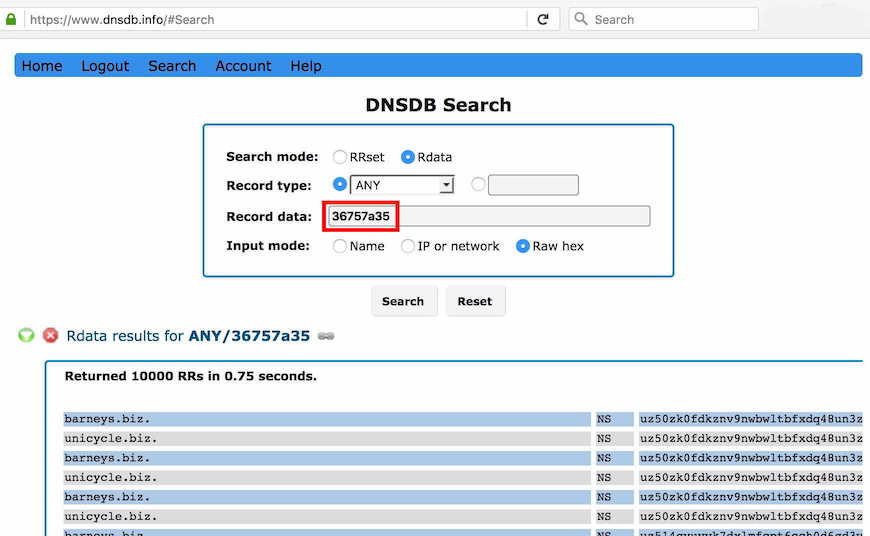The image size is (870, 536).
Task: Click the chain link icon beside results title
Action: point(326,336)
